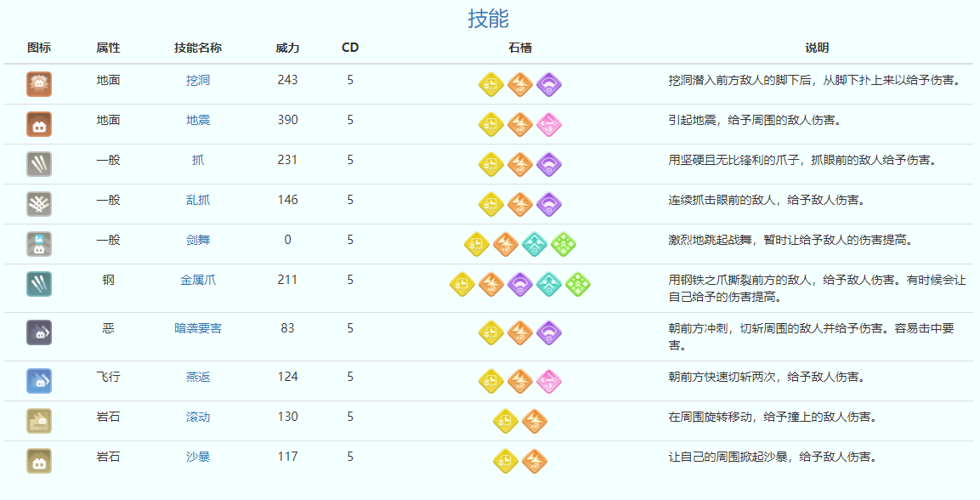Click yellow clock stone in 地震 row
Image resolution: width=980 pixels, height=500 pixels.
tap(491, 125)
